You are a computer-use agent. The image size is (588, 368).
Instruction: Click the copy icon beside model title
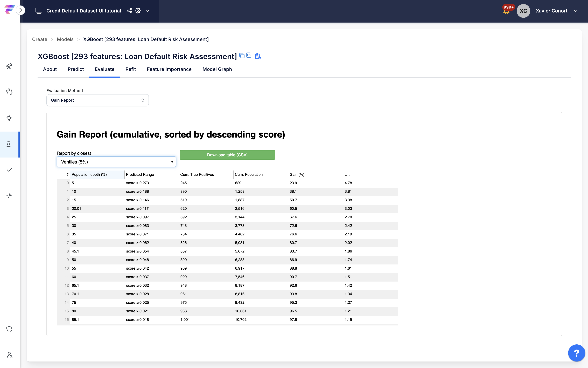click(242, 56)
